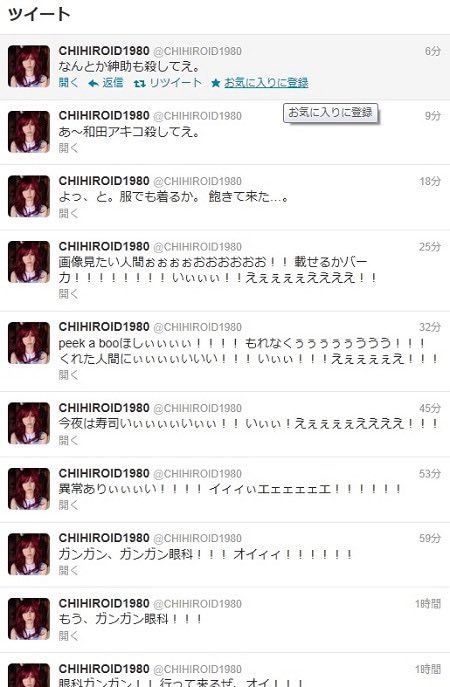Expand first tweet with 開く under 紳助 tweet
This screenshot has width=450, height=687.
pyautogui.click(x=68, y=82)
